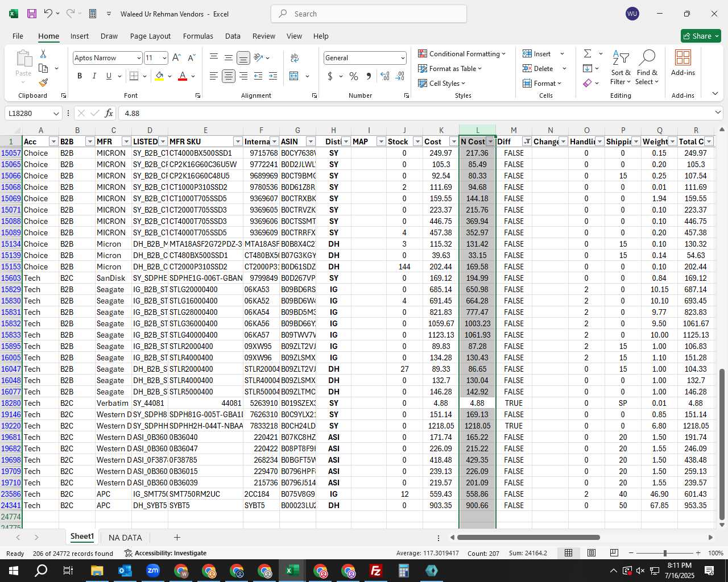The image size is (728, 582).
Task: Switch to Page Break Preview in status bar
Action: (x=614, y=553)
